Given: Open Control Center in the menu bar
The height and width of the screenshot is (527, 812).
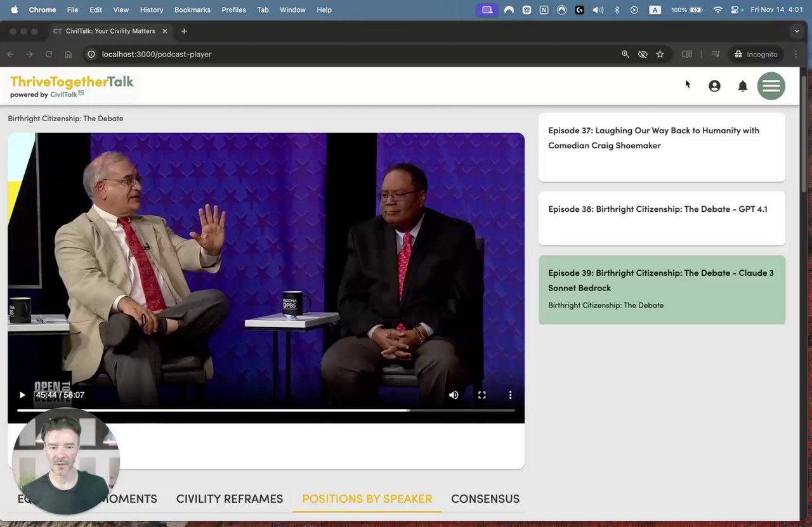Looking at the screenshot, I should pyautogui.click(x=736, y=10).
